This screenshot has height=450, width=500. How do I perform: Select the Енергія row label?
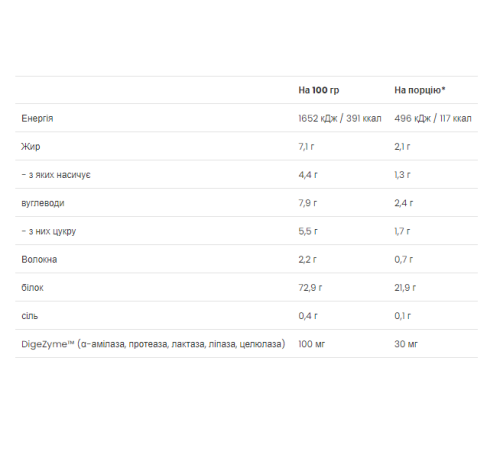click(x=37, y=118)
